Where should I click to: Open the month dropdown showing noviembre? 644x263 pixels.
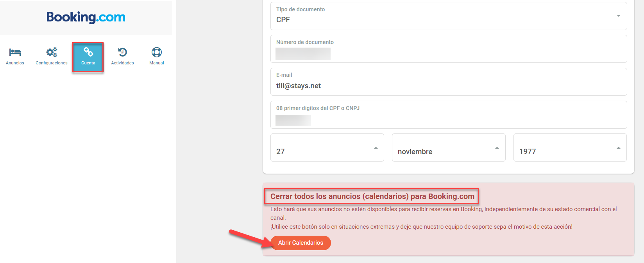[x=449, y=147]
